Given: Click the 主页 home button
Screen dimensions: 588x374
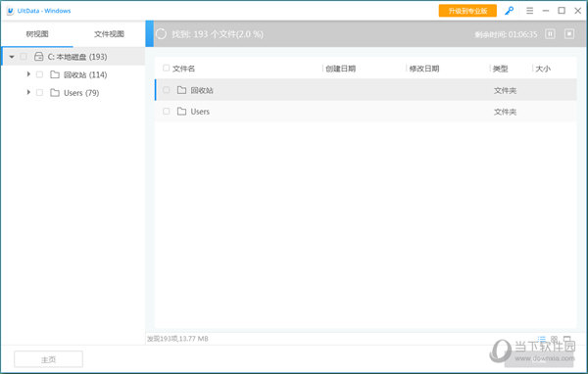Looking at the screenshot, I should (x=48, y=359).
